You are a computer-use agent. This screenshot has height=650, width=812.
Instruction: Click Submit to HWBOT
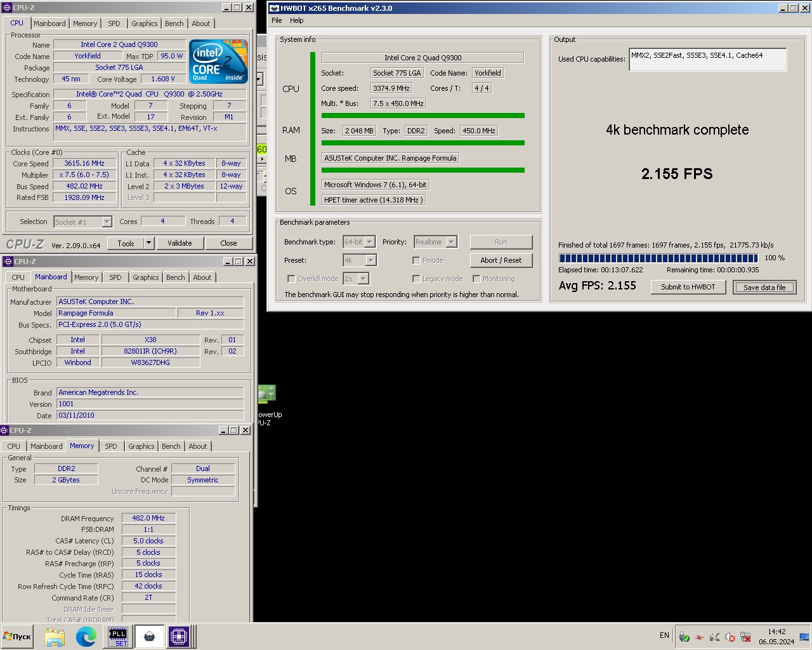coord(688,287)
